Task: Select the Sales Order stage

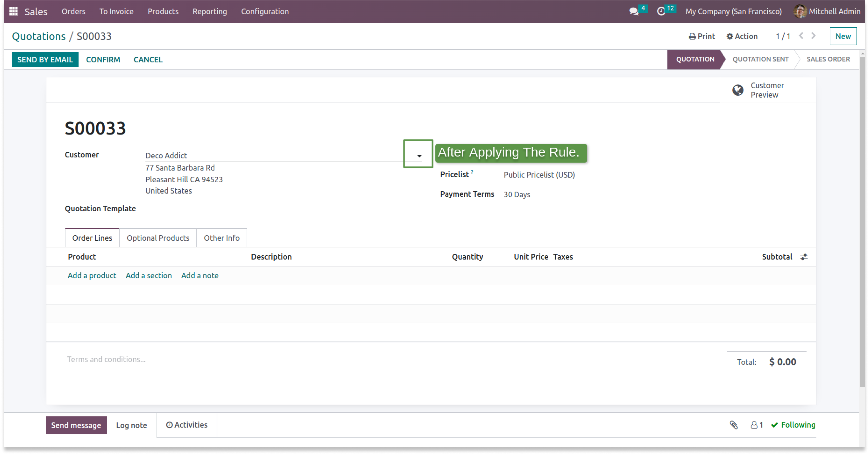Action: pos(828,59)
